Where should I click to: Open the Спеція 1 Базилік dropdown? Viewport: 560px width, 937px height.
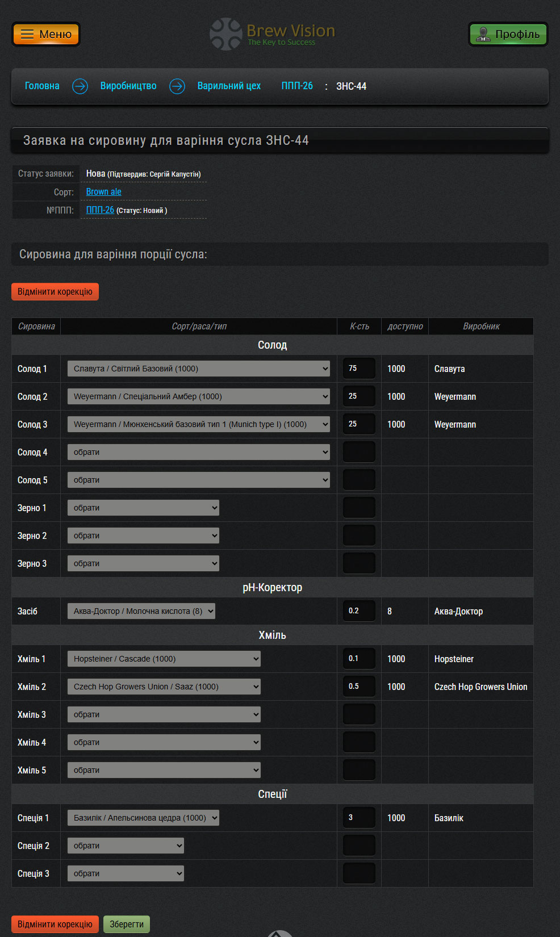143,818
